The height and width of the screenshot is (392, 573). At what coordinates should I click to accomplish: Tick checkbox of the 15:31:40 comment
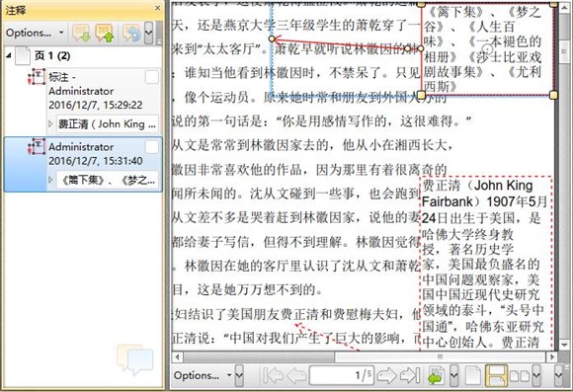(x=152, y=147)
